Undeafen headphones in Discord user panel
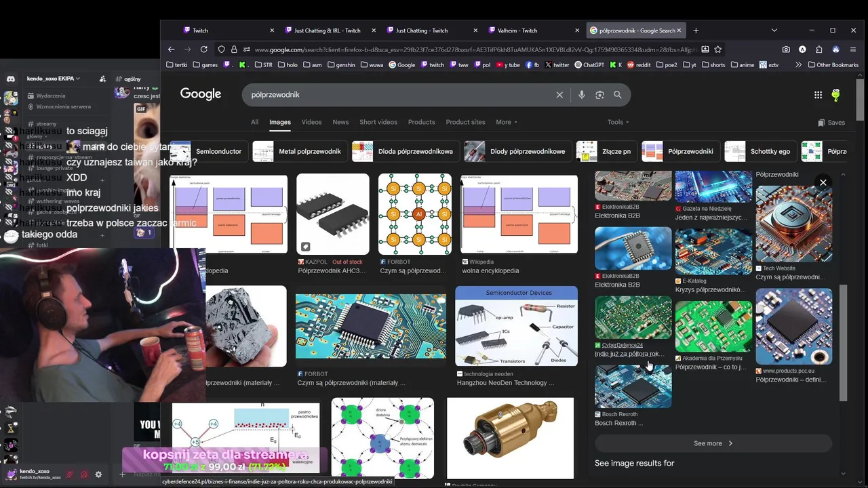 coord(84,474)
